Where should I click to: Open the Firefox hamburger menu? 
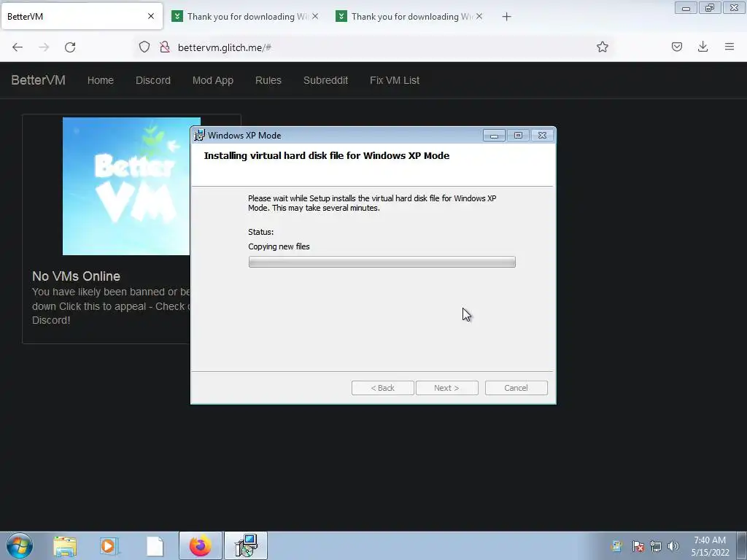[729, 47]
